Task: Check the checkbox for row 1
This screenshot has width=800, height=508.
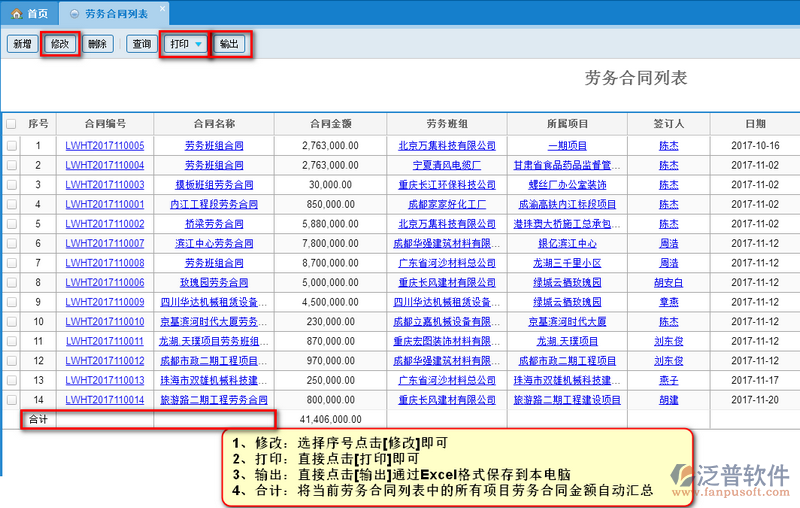Action: coord(11,146)
